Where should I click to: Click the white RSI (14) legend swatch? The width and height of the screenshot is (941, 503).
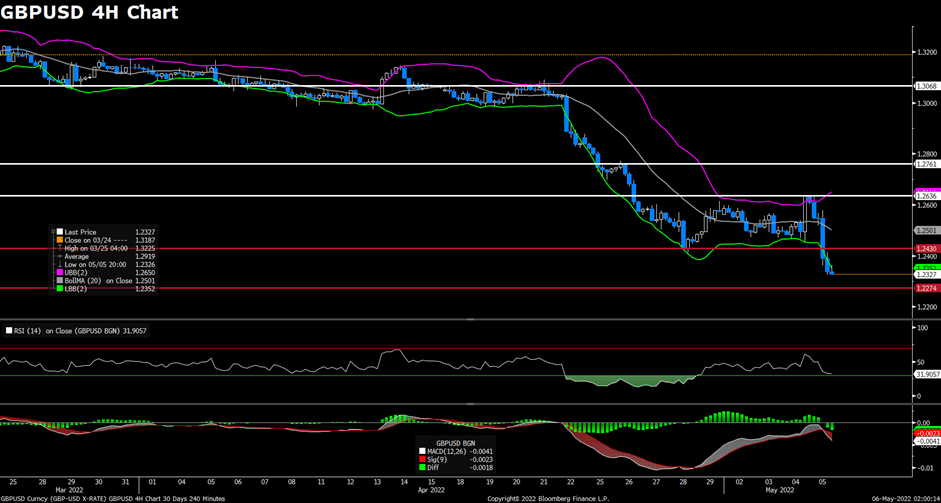[x=7, y=330]
